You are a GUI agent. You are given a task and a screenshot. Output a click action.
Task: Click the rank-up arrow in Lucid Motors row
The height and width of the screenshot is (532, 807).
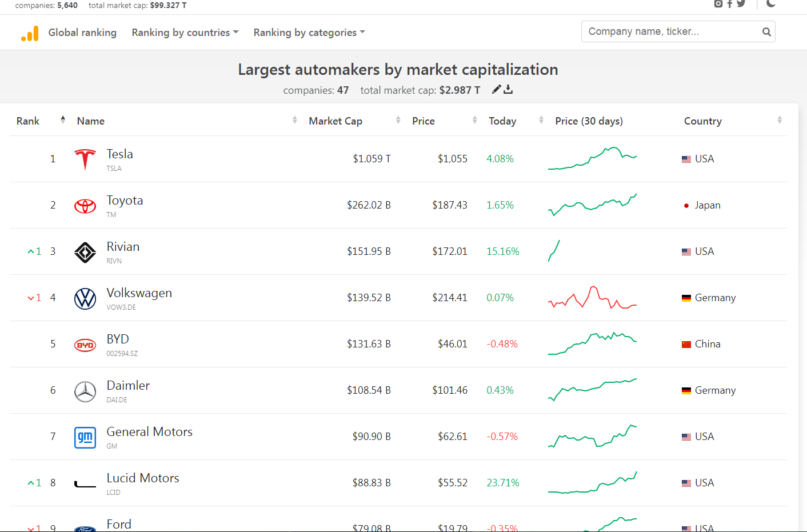31,483
